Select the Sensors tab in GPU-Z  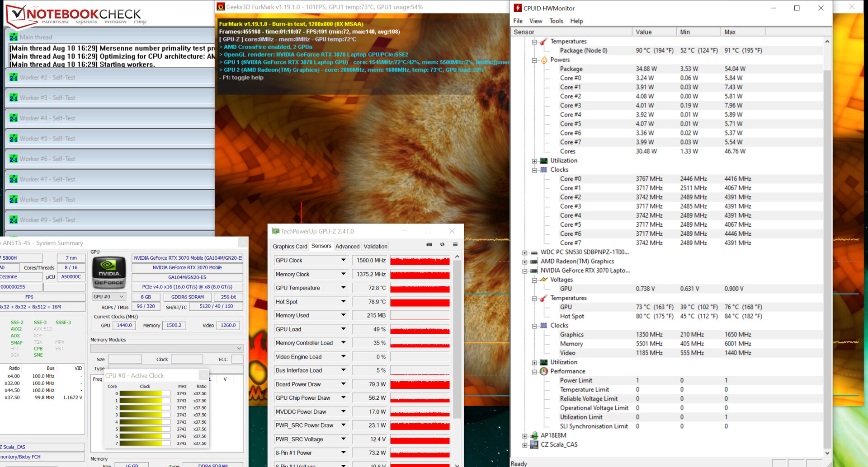coord(321,246)
